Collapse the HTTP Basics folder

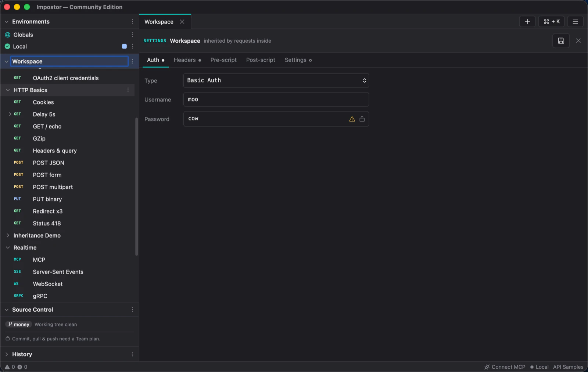(8, 90)
